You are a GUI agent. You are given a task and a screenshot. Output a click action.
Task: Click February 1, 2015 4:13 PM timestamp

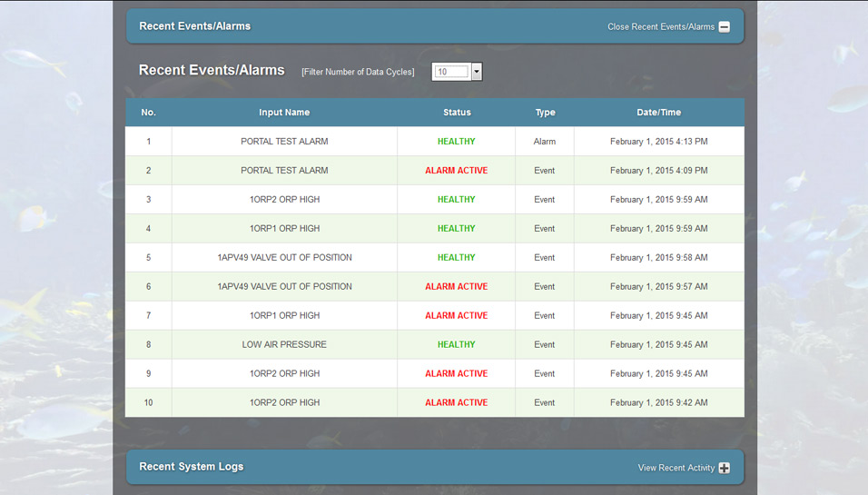[x=659, y=141]
